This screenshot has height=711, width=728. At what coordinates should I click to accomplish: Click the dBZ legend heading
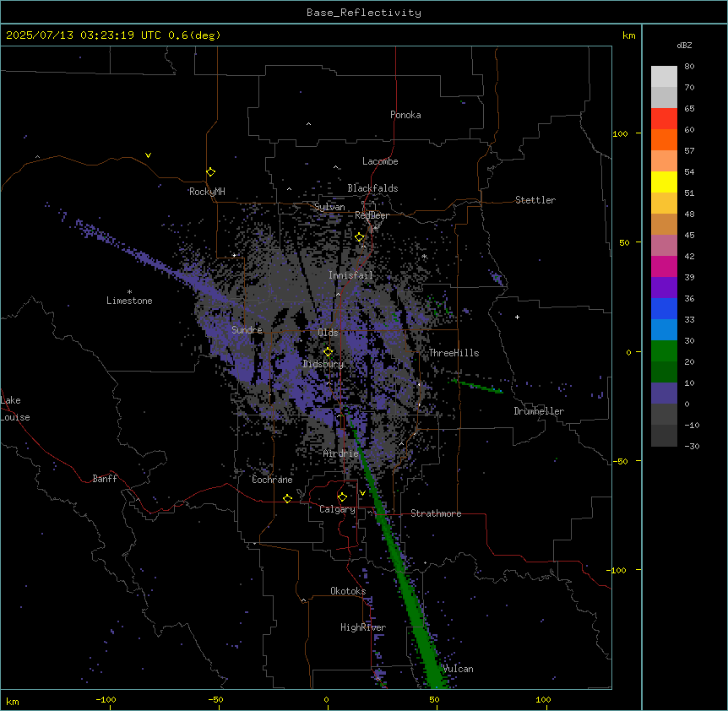click(684, 46)
